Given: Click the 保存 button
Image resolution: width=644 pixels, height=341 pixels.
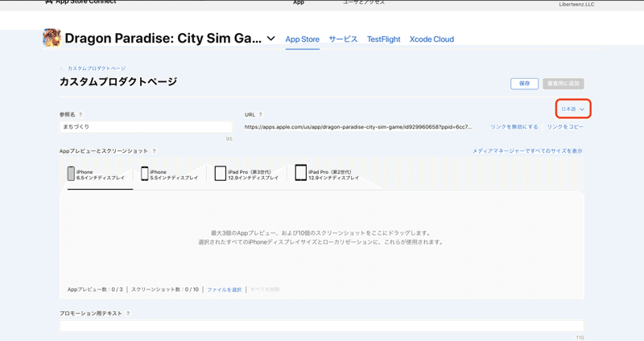Looking at the screenshot, I should click(525, 84).
